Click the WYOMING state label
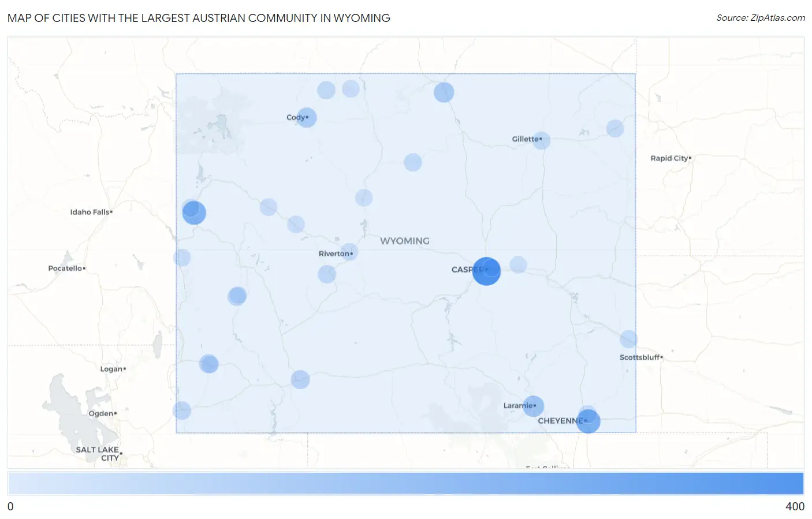The height and width of the screenshot is (519, 812). (x=405, y=241)
